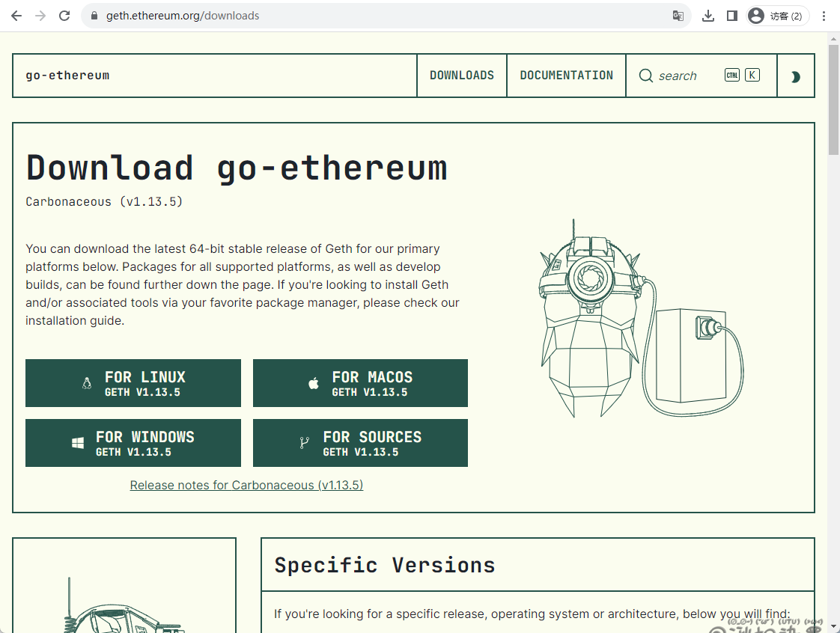Viewport: 840px width, 633px height.
Task: Open the guest profile button
Action: 777,16
